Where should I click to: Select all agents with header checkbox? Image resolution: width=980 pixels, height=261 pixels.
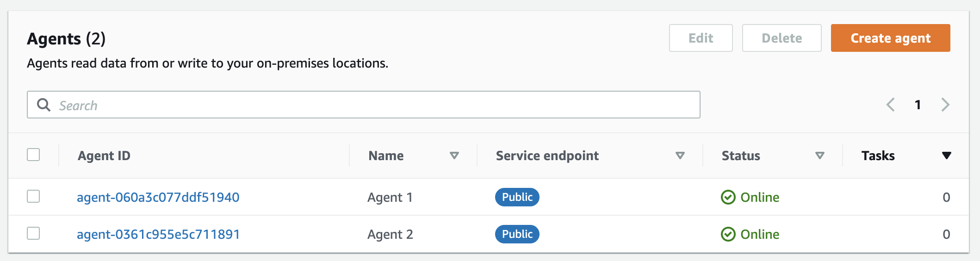coord(33,155)
